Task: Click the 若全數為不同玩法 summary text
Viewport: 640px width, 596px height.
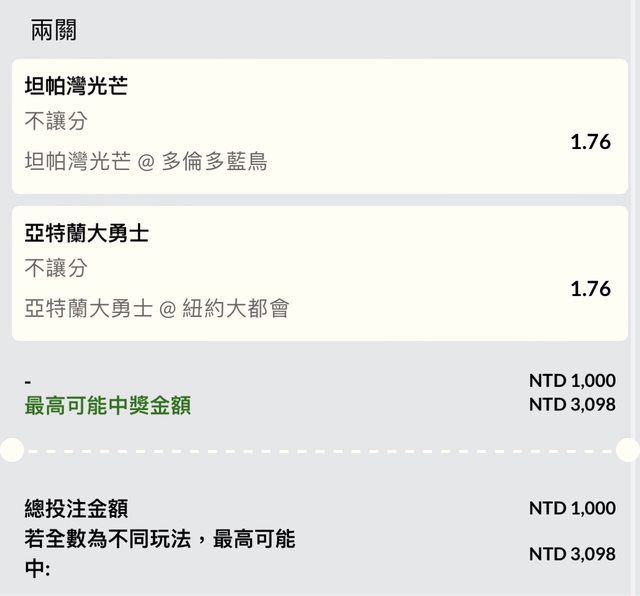Action: pyautogui.click(x=160, y=541)
